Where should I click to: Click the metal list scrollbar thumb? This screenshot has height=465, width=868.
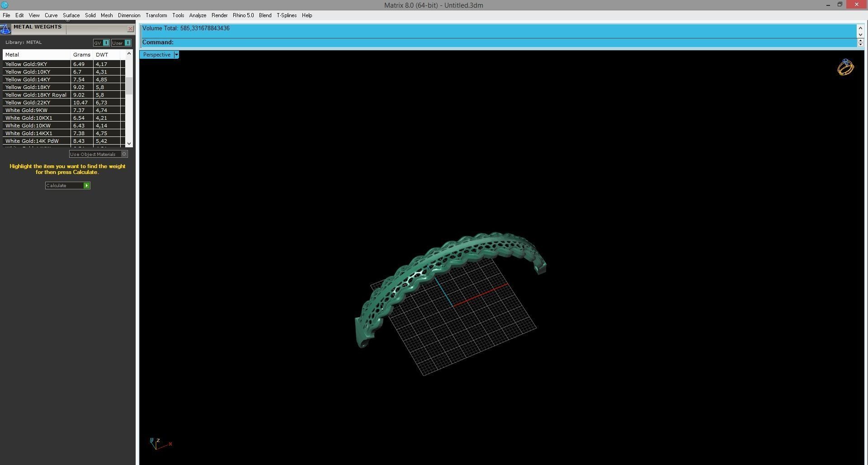click(129, 85)
